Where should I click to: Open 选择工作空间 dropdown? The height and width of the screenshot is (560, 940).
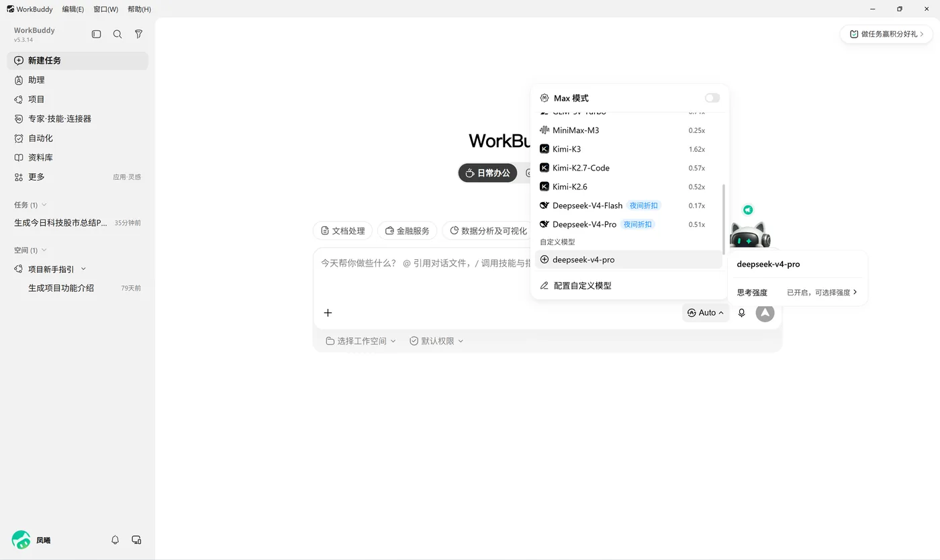click(361, 341)
